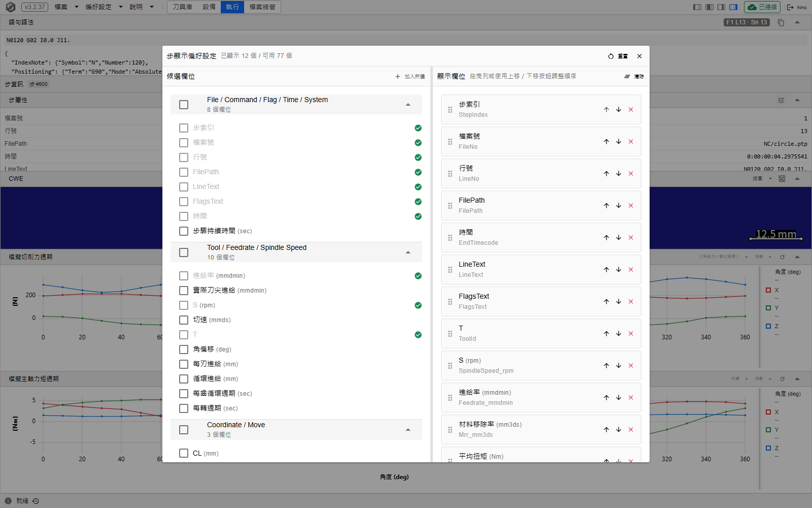Remove the FileNo display field
This screenshot has width=812, height=508.
(x=631, y=142)
